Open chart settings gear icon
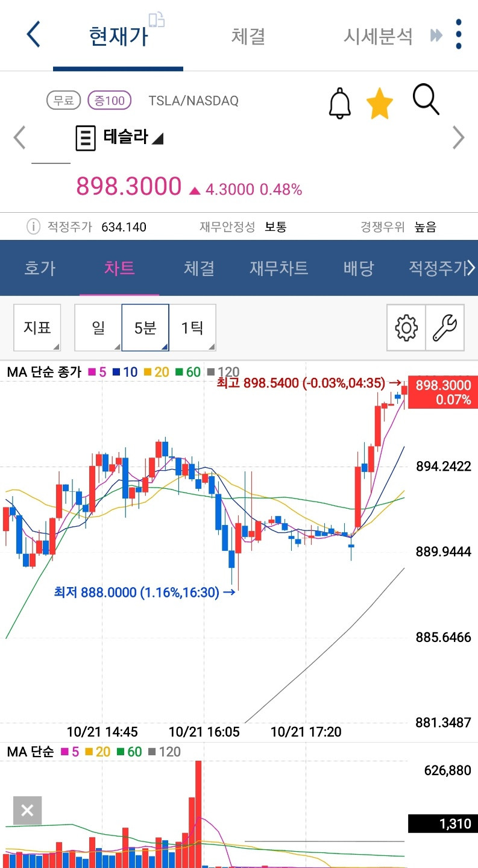Viewport: 478px width, 868px height. tap(406, 327)
